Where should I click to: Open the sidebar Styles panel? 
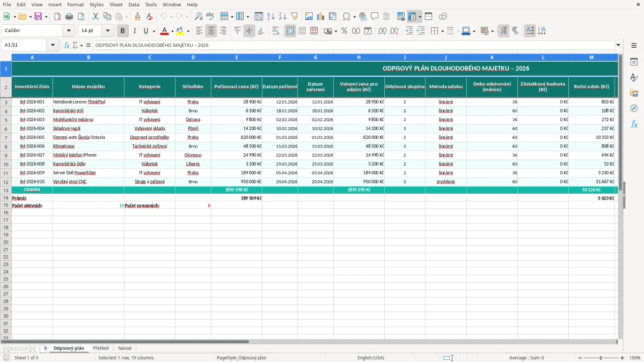pos(634,78)
